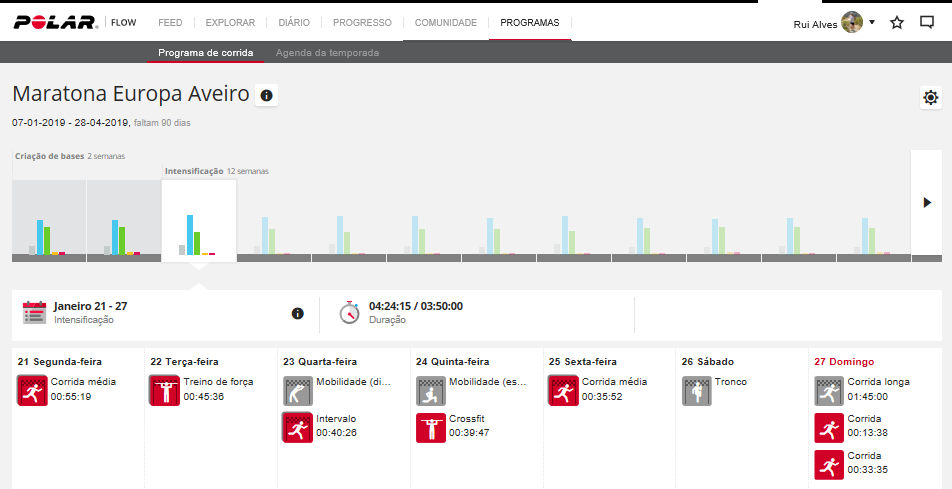Viewport: 952px width, 489px height.
Task: Click the week info icon near Janeiro 21 - 27
Action: 297,313
